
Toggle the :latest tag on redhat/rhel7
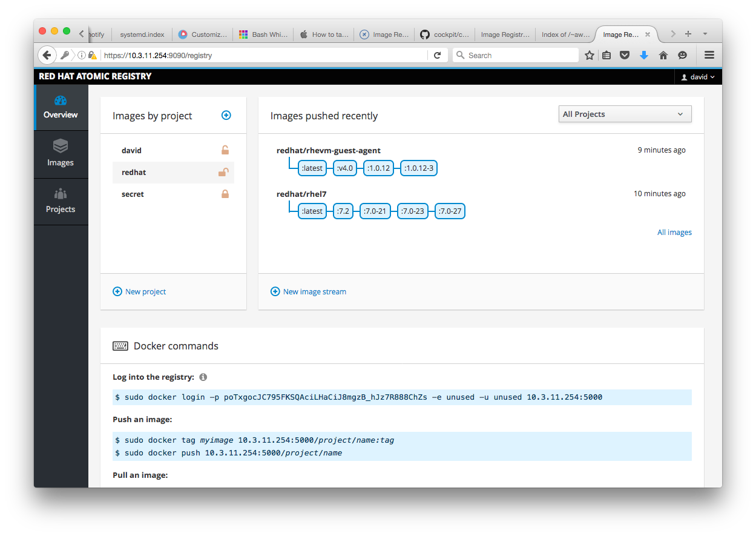tap(312, 211)
